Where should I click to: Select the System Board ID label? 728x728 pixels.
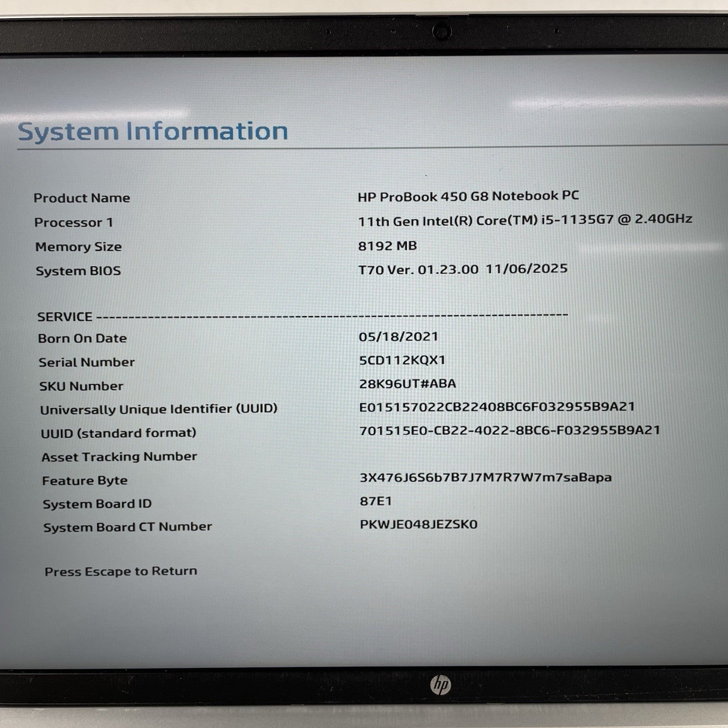pyautogui.click(x=97, y=504)
